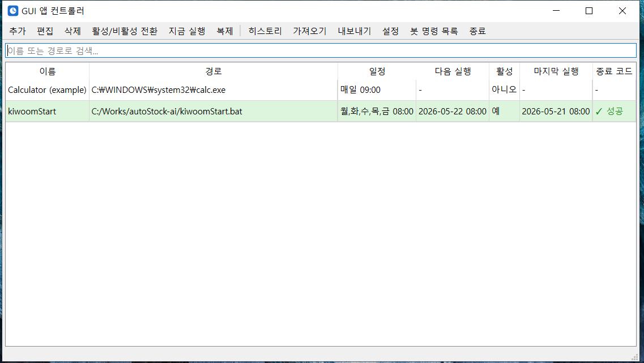Click the app clock icon in title bar
Image resolution: width=644 pixels, height=363 pixels.
pos(13,11)
